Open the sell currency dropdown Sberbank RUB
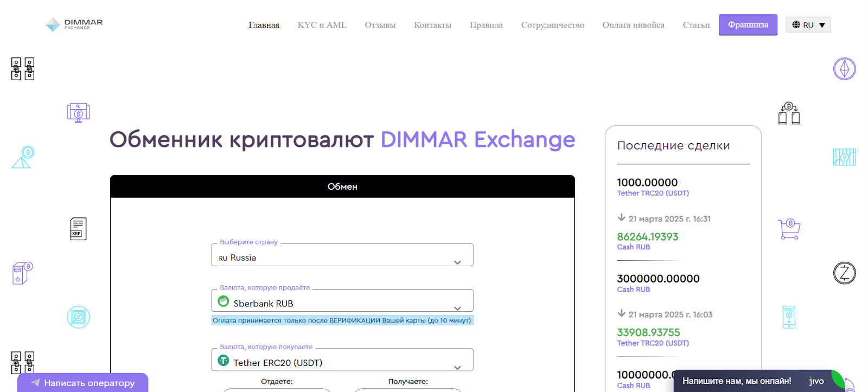This screenshot has height=392, width=868. [x=342, y=300]
